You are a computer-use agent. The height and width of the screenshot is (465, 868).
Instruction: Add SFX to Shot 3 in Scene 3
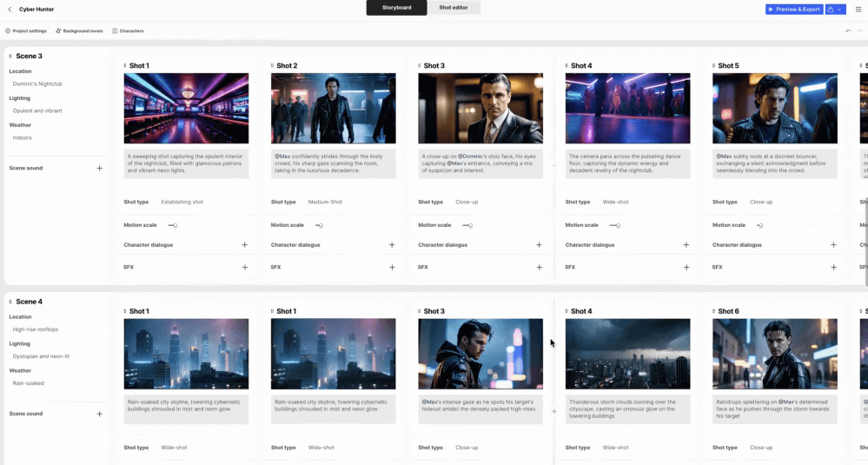coord(539,268)
